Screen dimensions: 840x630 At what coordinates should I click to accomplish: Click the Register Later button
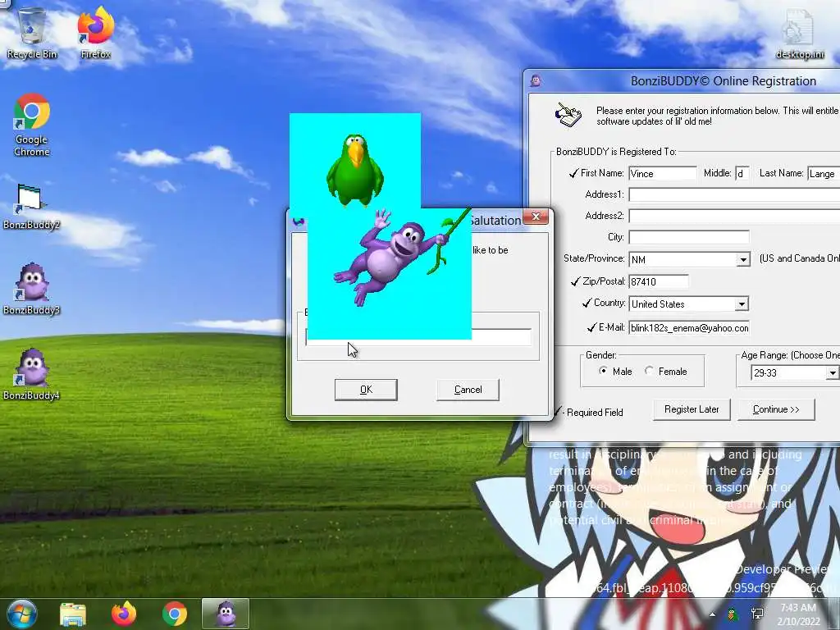(x=692, y=409)
